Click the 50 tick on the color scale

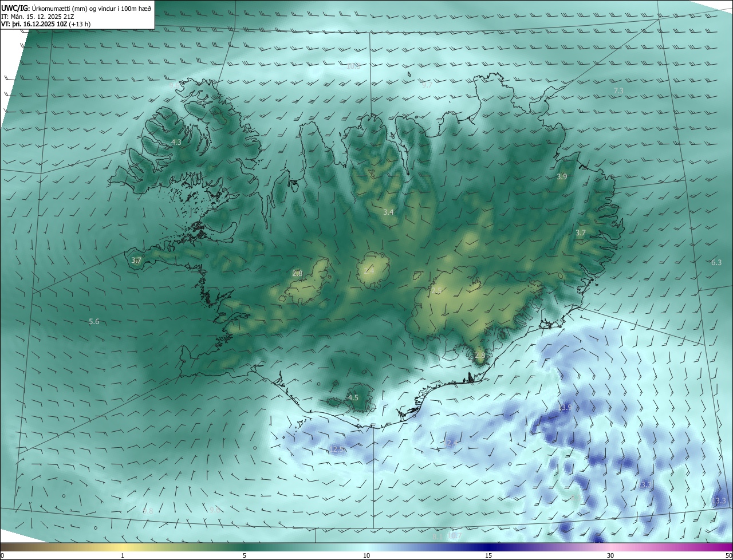click(x=728, y=555)
